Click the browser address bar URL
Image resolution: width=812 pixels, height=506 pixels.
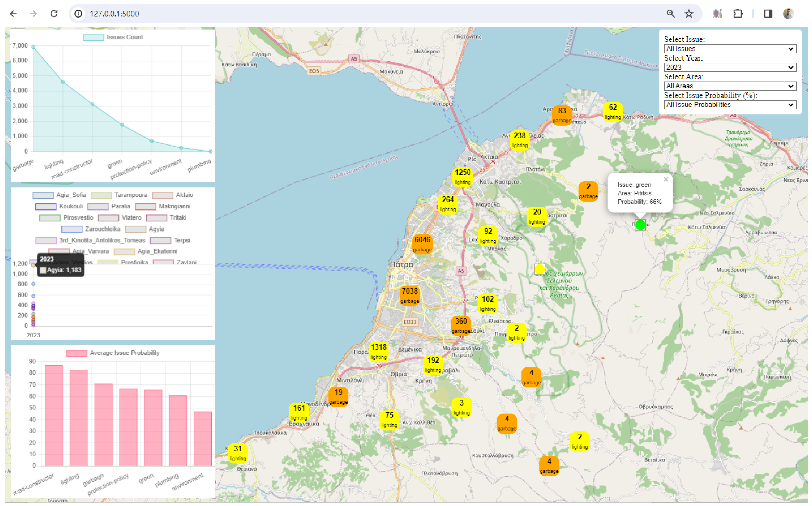tap(114, 14)
